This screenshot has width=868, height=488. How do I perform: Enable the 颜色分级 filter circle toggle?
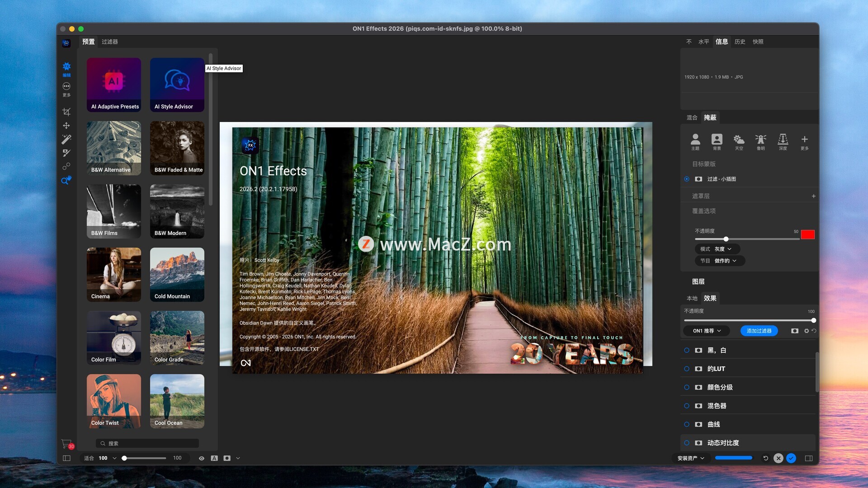687,387
